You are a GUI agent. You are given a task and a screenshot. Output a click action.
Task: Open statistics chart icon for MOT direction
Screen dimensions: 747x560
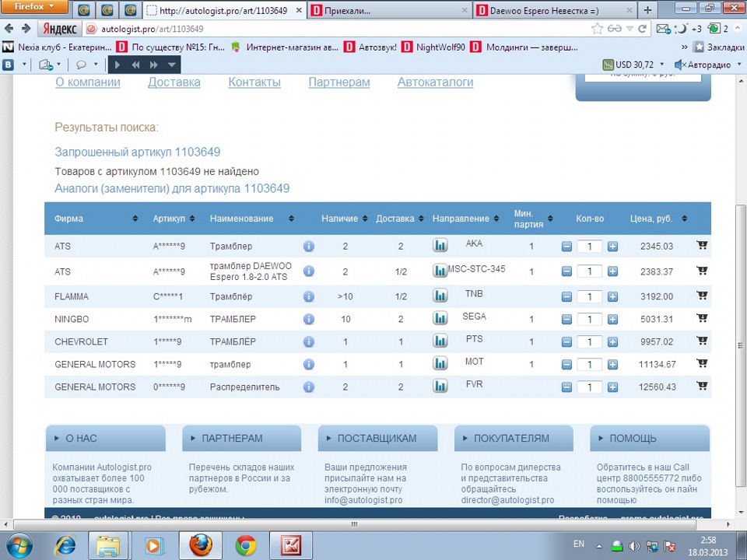click(440, 363)
